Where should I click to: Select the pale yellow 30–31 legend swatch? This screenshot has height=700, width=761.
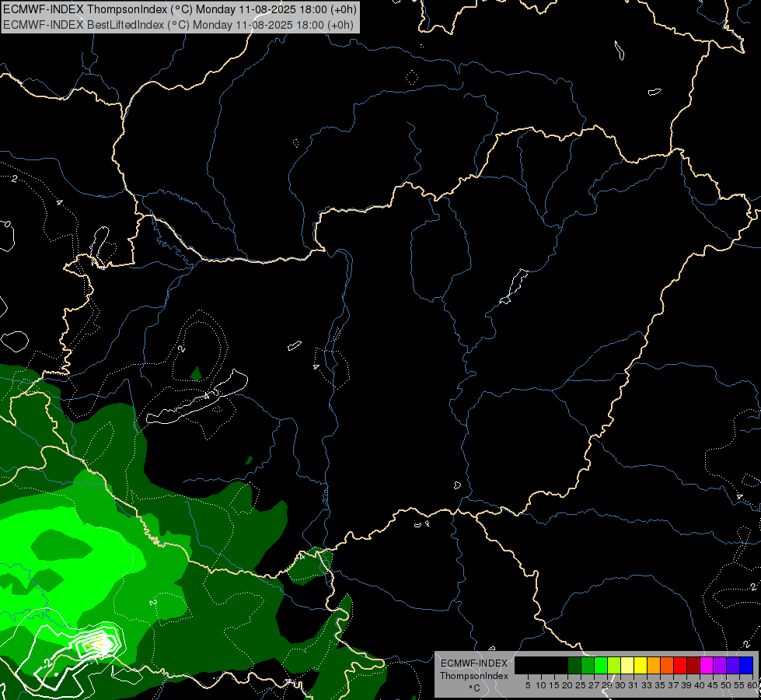tap(627, 665)
